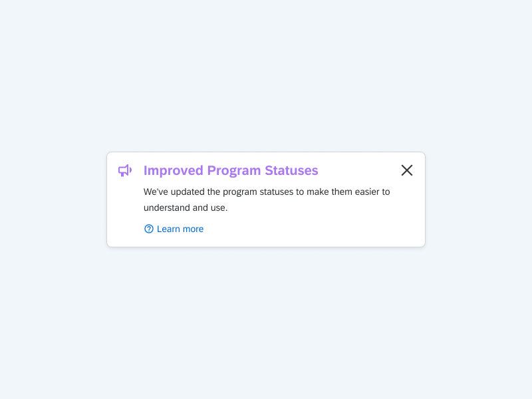The width and height of the screenshot is (532, 399).
Task: Click the "understand and use." text line
Action: point(186,207)
